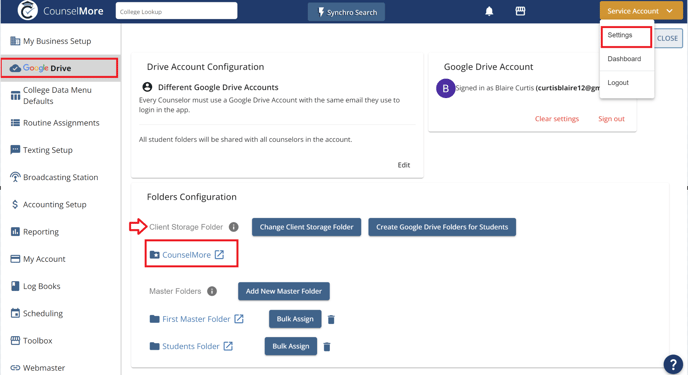Screen dimensions: 688x375
Task: Click the info icon beside Client Storage Folder
Action: pos(234,227)
